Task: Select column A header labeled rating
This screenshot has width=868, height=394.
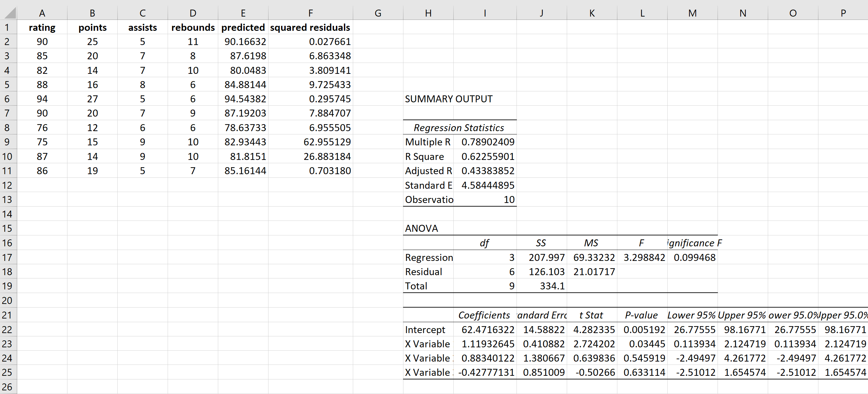Action: coord(42,13)
